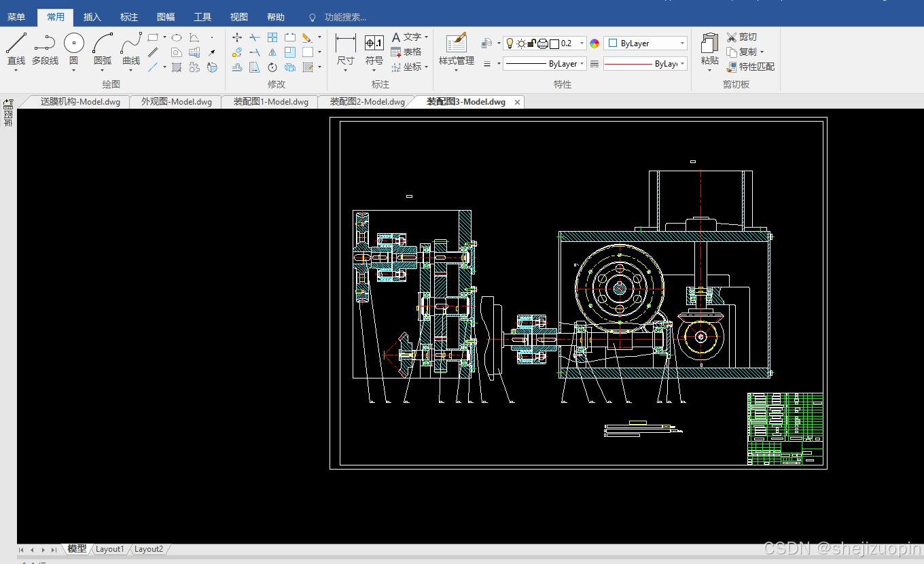The width and height of the screenshot is (924, 564).
Task: Activate the 曲线 spline curve tool
Action: pos(131,49)
